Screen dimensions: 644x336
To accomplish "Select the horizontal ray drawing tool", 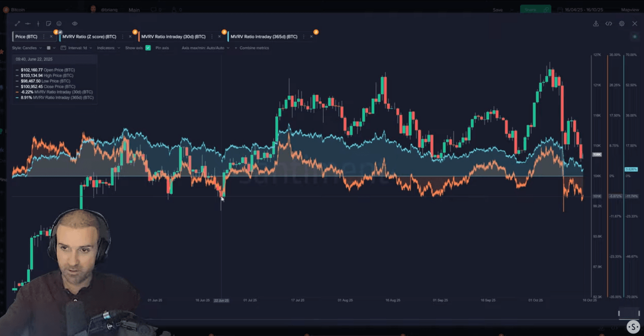I will point(28,24).
